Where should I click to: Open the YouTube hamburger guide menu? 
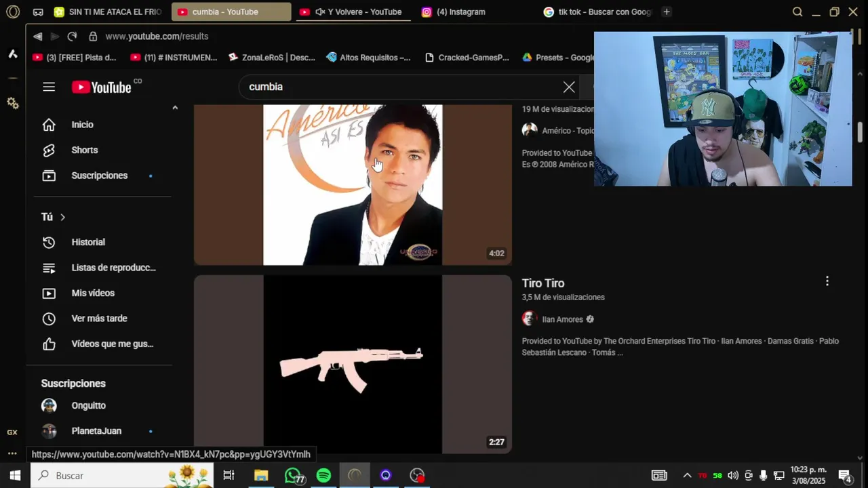pos(49,87)
